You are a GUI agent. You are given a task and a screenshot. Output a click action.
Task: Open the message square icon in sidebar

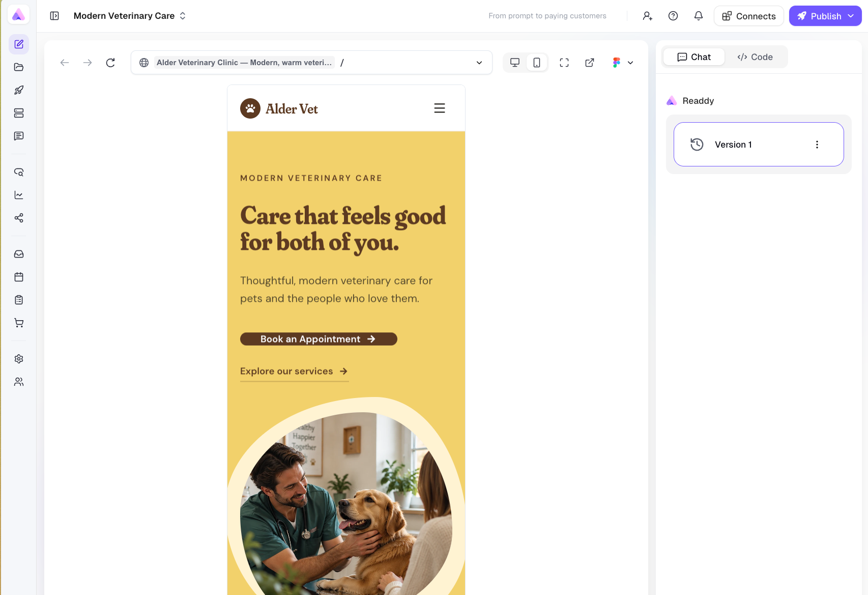[19, 136]
